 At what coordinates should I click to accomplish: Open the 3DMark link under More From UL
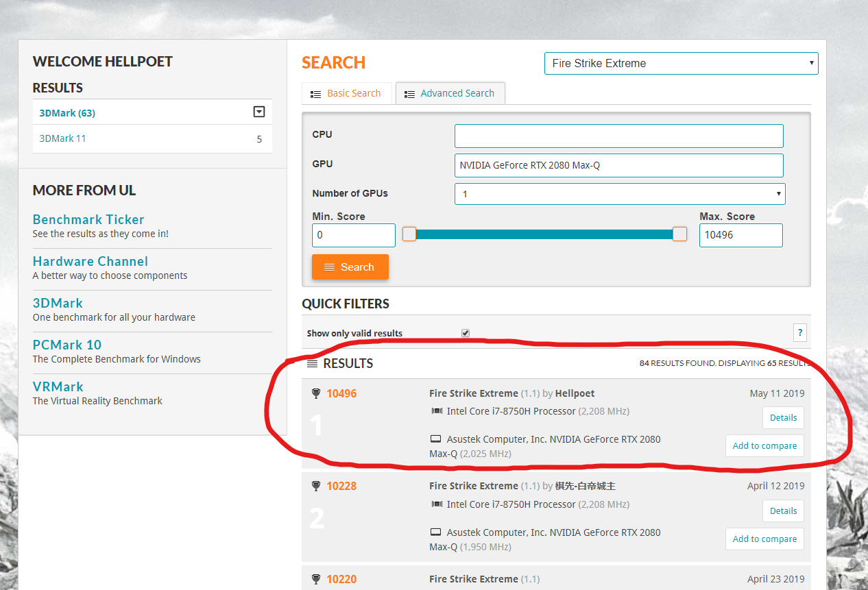pos(58,303)
